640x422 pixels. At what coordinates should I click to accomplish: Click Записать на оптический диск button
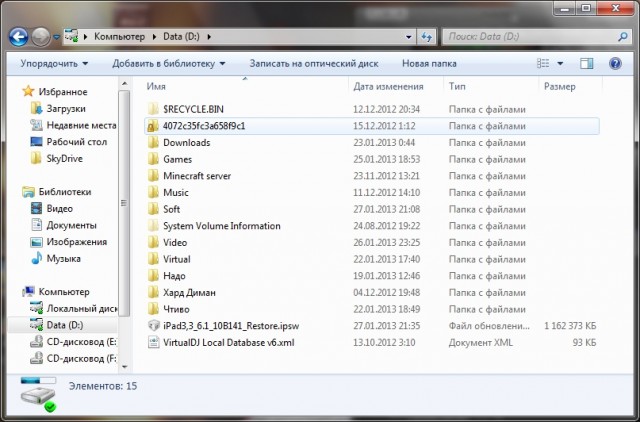tap(315, 63)
